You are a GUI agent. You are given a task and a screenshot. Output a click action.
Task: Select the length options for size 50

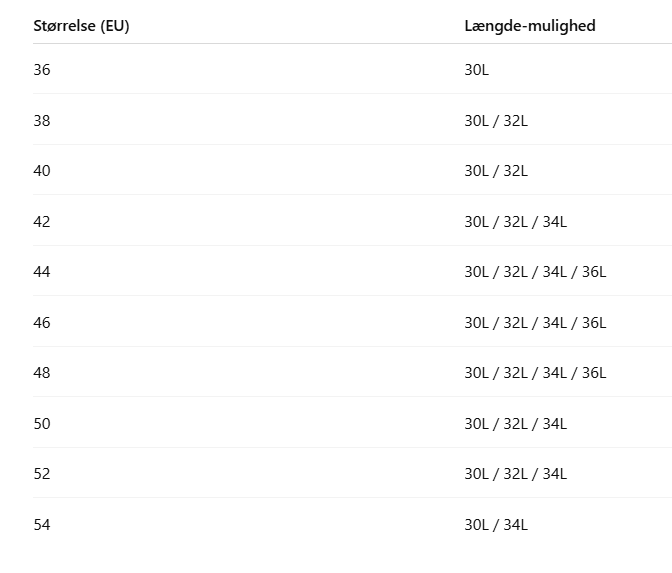(515, 424)
